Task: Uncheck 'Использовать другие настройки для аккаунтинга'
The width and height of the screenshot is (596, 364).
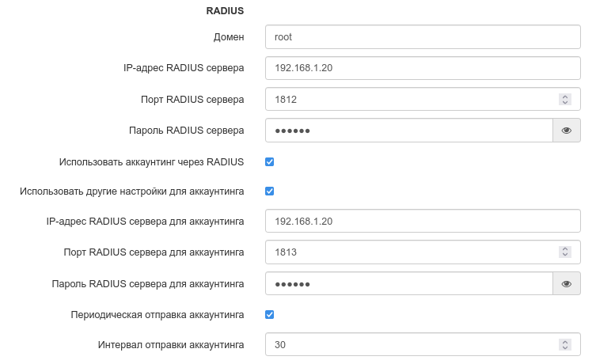Action: 270,191
